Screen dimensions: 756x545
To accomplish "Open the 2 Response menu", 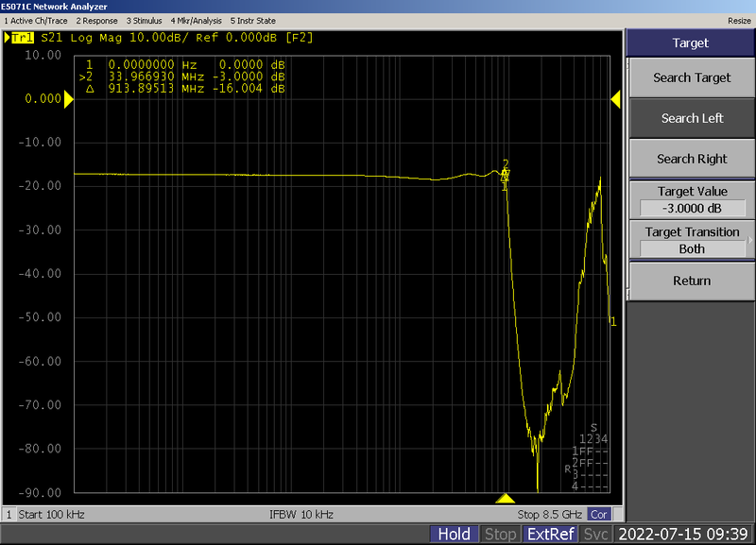I will [x=96, y=21].
